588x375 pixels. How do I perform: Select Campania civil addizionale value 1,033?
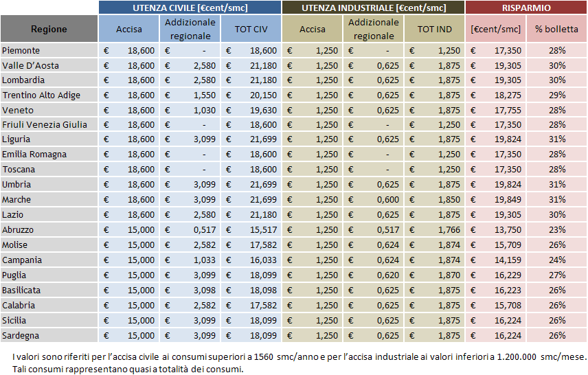tap(205, 260)
